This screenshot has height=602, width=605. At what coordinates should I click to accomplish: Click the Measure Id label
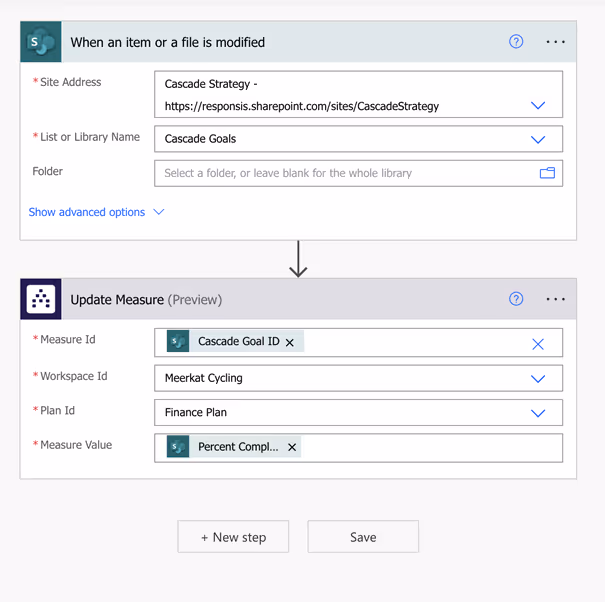coord(68,339)
